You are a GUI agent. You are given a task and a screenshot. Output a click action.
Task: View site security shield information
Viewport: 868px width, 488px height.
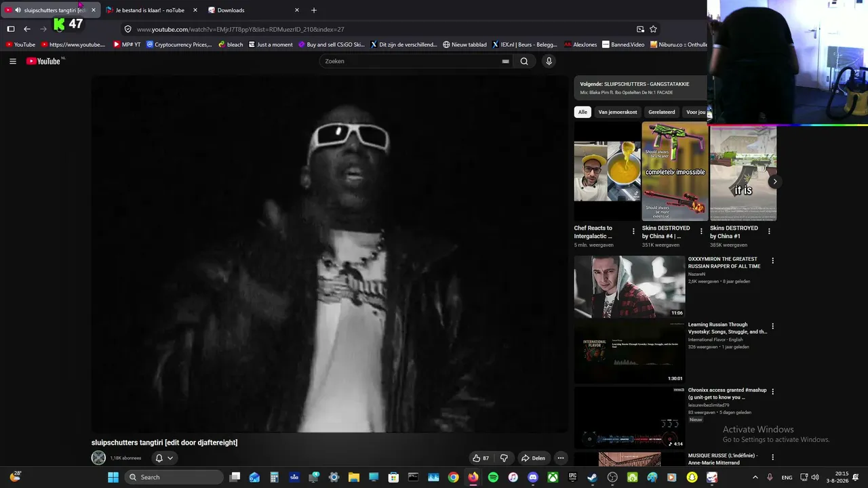(127, 29)
